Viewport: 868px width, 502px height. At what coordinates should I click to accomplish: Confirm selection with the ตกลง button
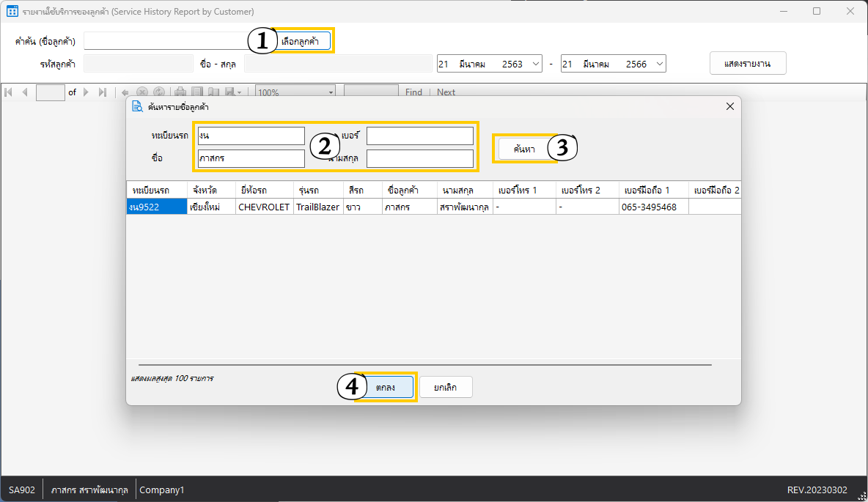[386, 387]
